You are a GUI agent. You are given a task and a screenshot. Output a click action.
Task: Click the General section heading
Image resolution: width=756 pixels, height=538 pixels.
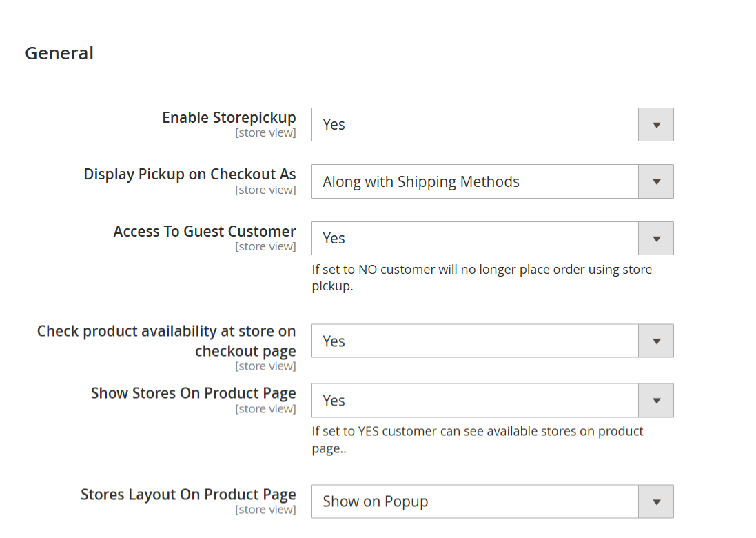pyautogui.click(x=59, y=53)
